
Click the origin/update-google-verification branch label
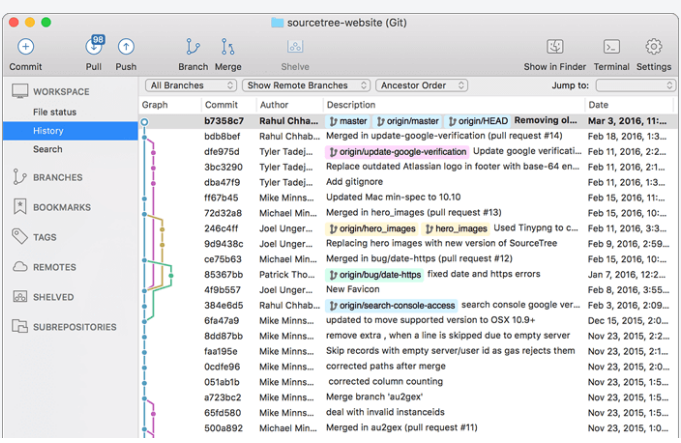point(397,152)
